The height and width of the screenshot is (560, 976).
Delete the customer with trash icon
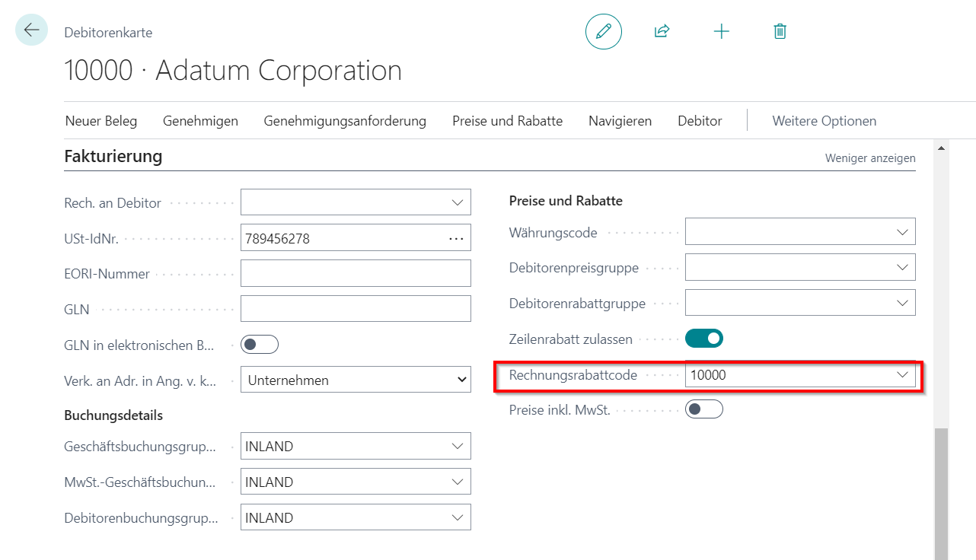click(780, 31)
